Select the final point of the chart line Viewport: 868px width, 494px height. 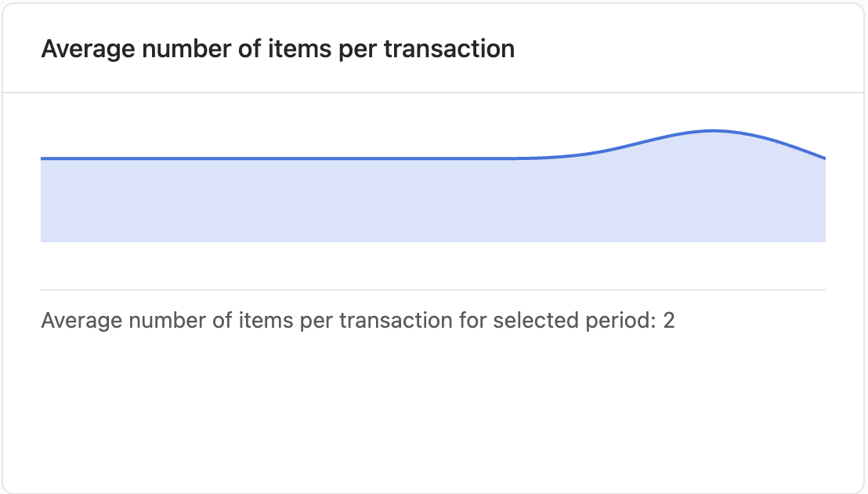[x=825, y=158]
